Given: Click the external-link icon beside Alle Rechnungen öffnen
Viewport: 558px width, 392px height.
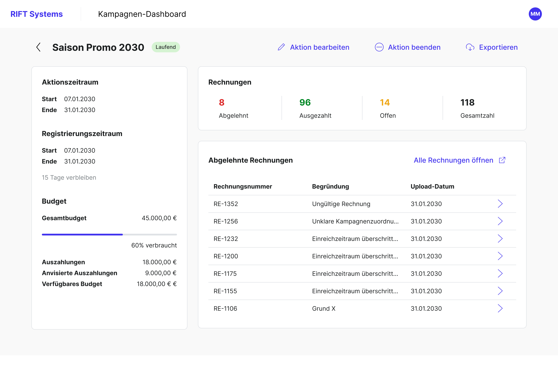Looking at the screenshot, I should point(502,160).
